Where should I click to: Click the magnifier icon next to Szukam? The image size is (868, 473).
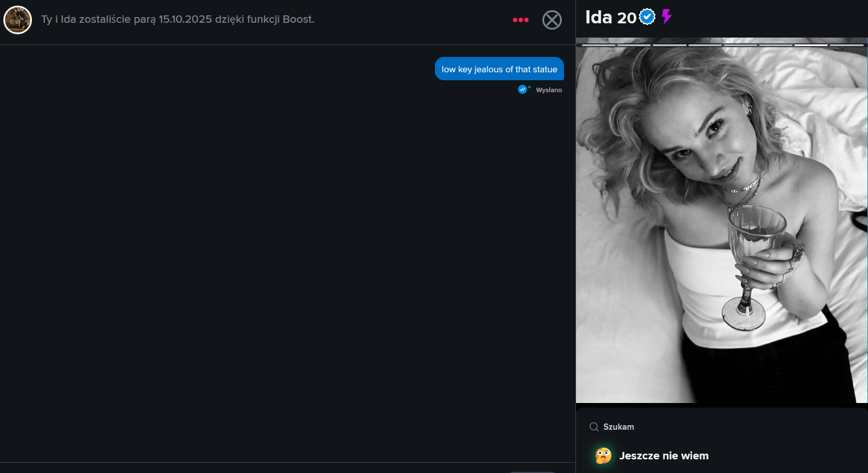(x=594, y=427)
